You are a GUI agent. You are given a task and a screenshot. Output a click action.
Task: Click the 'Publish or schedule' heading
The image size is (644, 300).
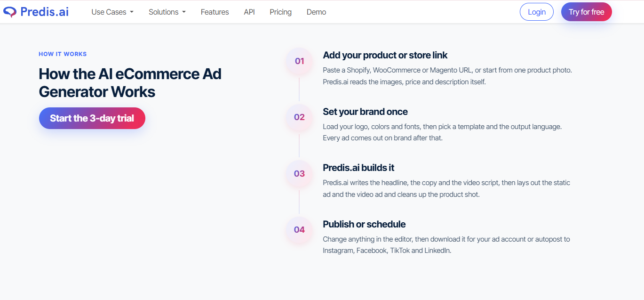coord(364,224)
